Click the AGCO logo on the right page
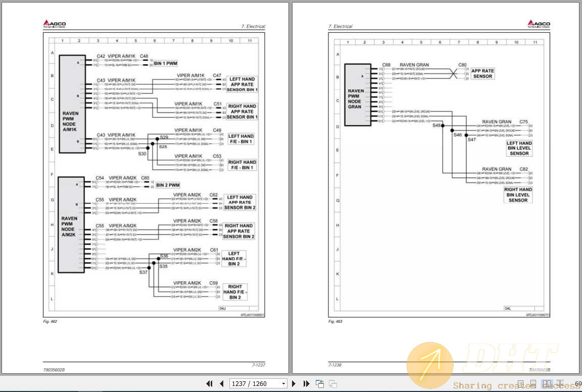Image resolution: width=582 pixels, height=392 pixels. 539,24
